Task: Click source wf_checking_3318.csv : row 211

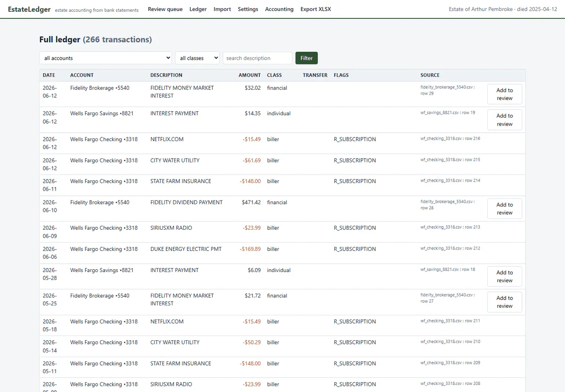Action: click(450, 321)
